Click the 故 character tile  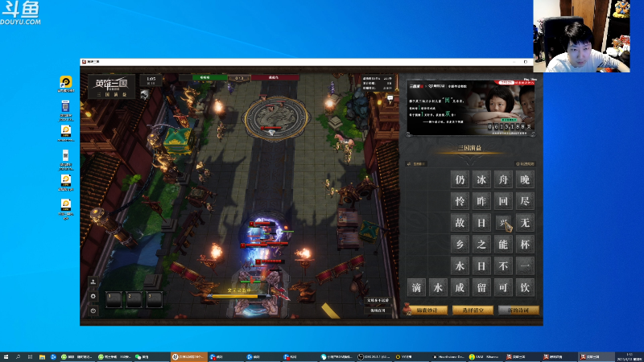[460, 223]
